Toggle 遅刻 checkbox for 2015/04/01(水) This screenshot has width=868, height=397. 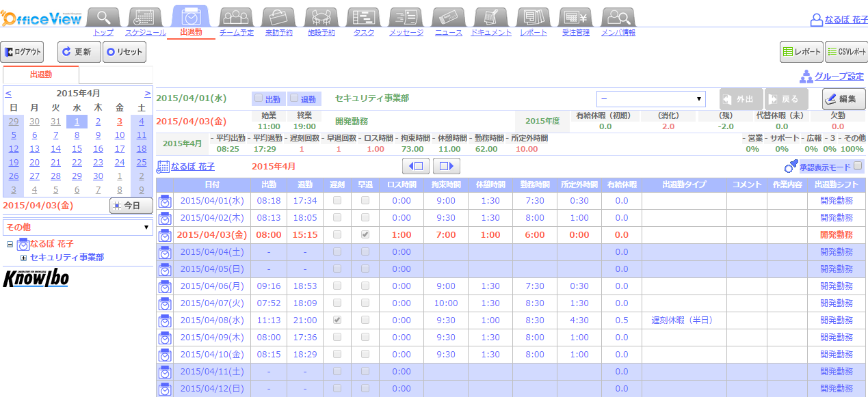tap(337, 200)
